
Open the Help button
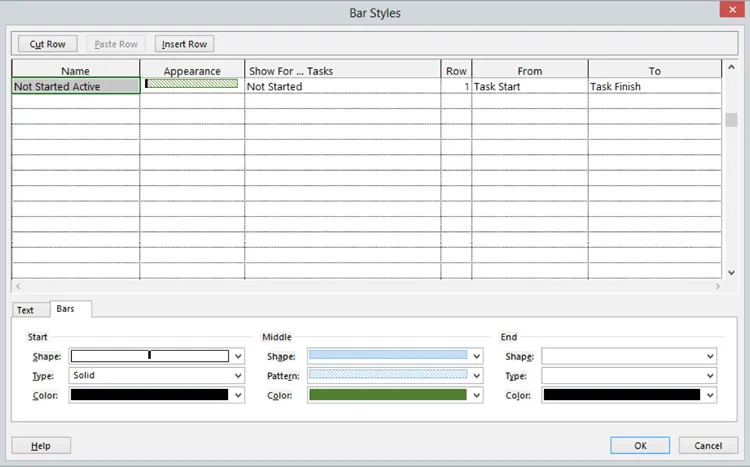point(41,445)
